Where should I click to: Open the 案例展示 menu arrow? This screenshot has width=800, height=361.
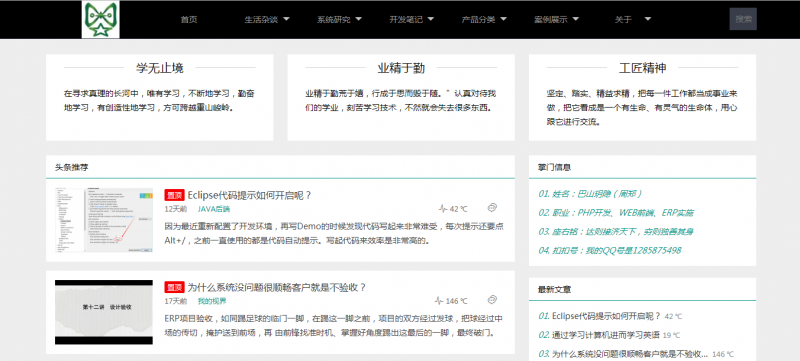coord(576,19)
